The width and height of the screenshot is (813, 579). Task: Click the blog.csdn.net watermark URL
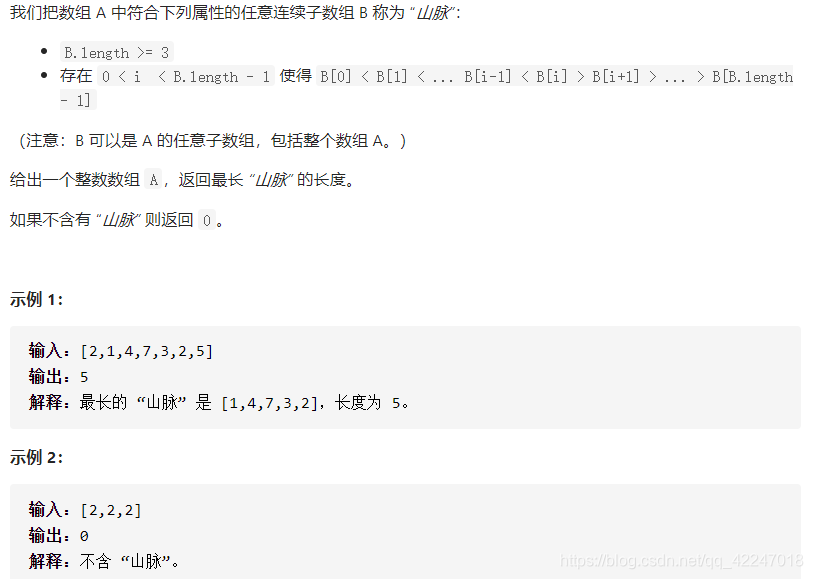(x=681, y=561)
